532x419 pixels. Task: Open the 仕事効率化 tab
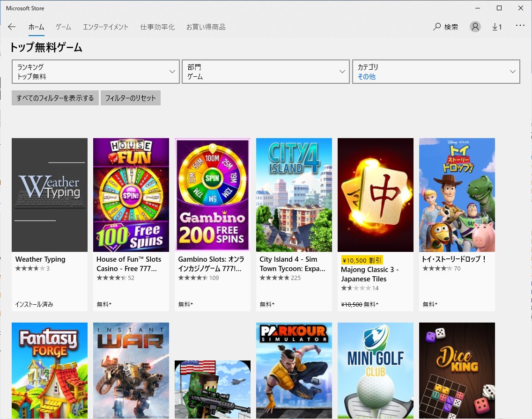(157, 27)
